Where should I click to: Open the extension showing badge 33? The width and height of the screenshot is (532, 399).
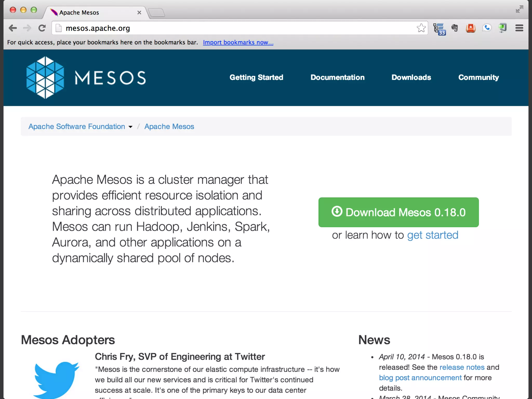tap(439, 29)
